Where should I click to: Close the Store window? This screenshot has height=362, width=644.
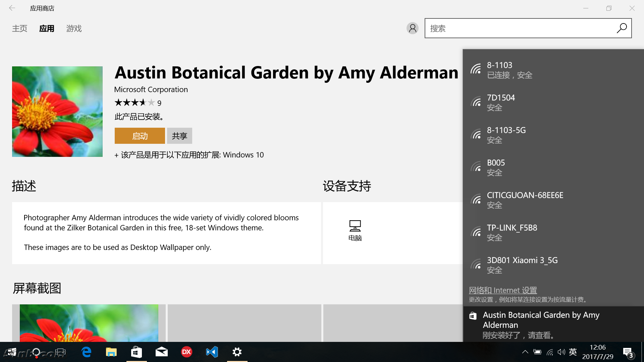pos(632,8)
